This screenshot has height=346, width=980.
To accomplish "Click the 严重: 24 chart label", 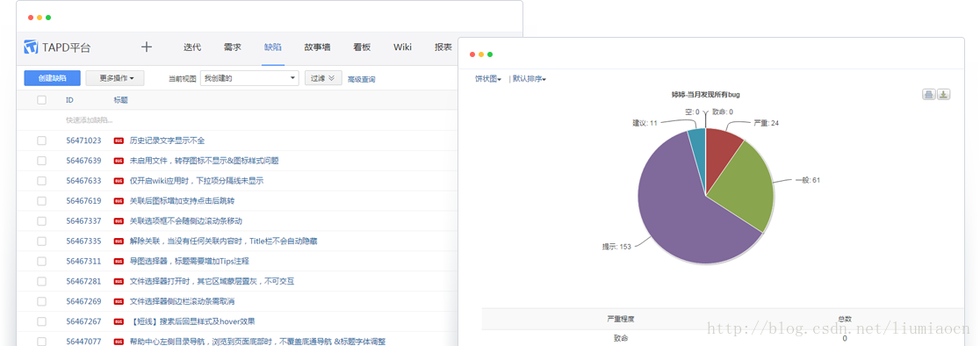I will pos(767,123).
